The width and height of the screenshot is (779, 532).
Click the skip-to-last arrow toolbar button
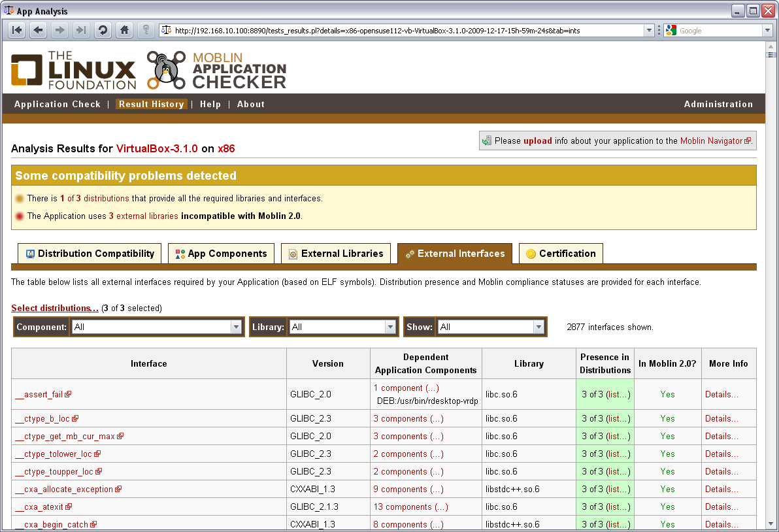pyautogui.click(x=80, y=30)
